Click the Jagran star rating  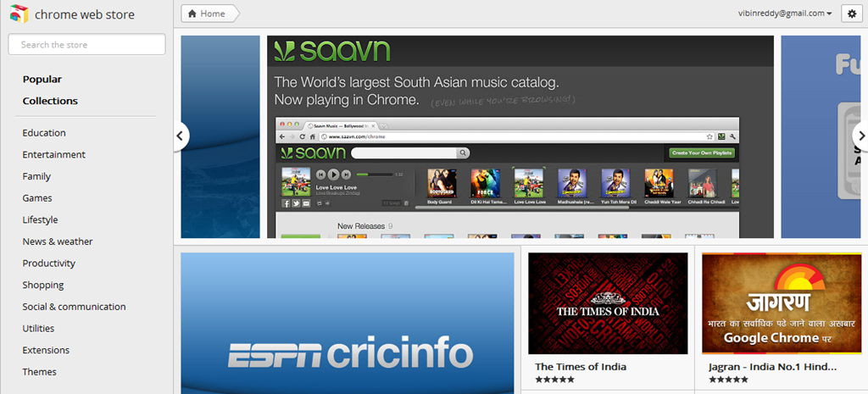click(x=728, y=380)
